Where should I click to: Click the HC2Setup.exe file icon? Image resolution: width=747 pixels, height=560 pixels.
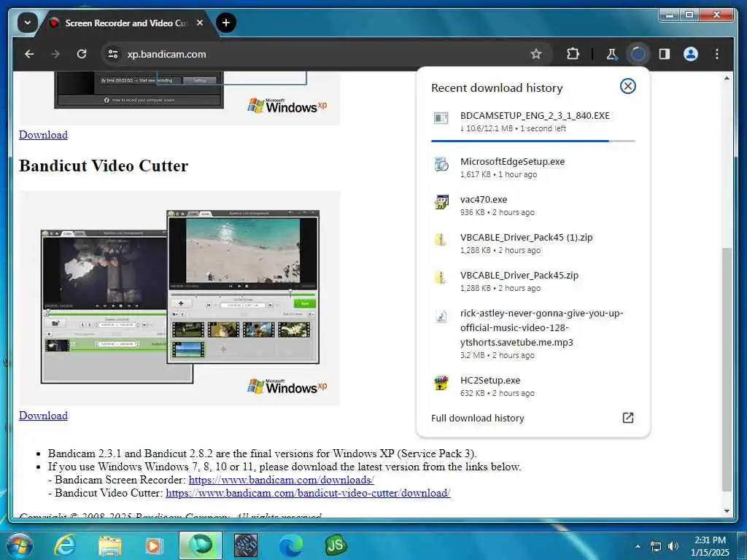click(441, 383)
